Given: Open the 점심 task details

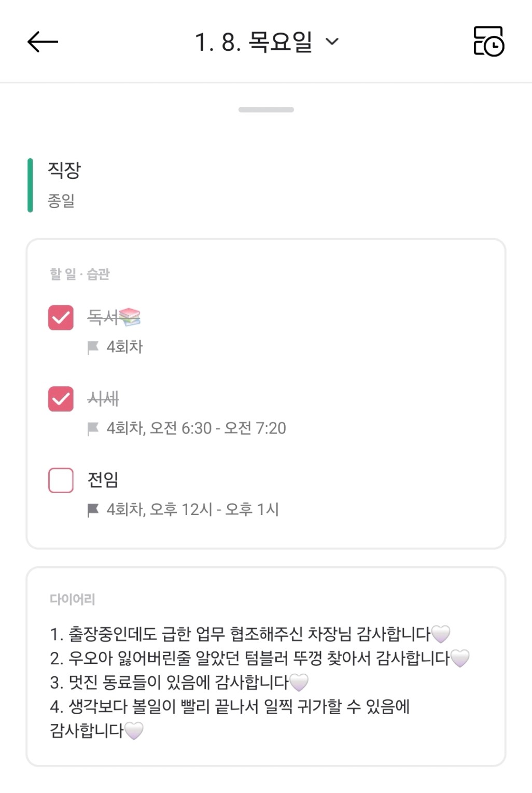Looking at the screenshot, I should pos(103,480).
